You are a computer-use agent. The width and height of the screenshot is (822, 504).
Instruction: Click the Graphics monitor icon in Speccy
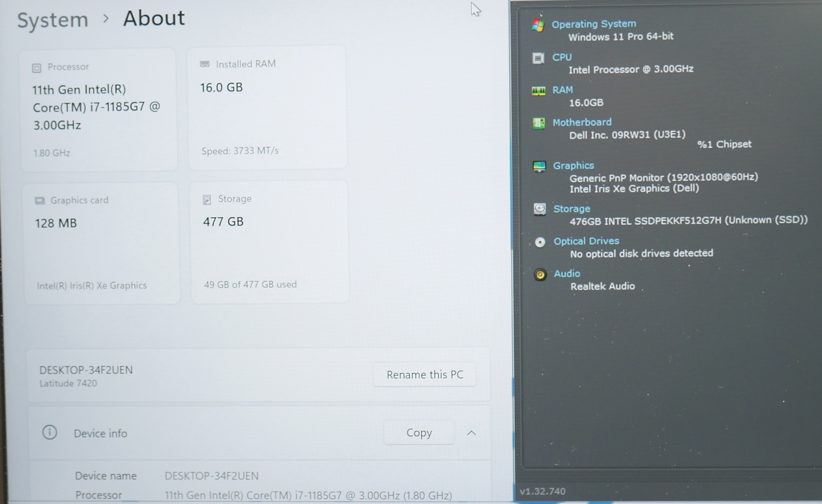coord(539,166)
